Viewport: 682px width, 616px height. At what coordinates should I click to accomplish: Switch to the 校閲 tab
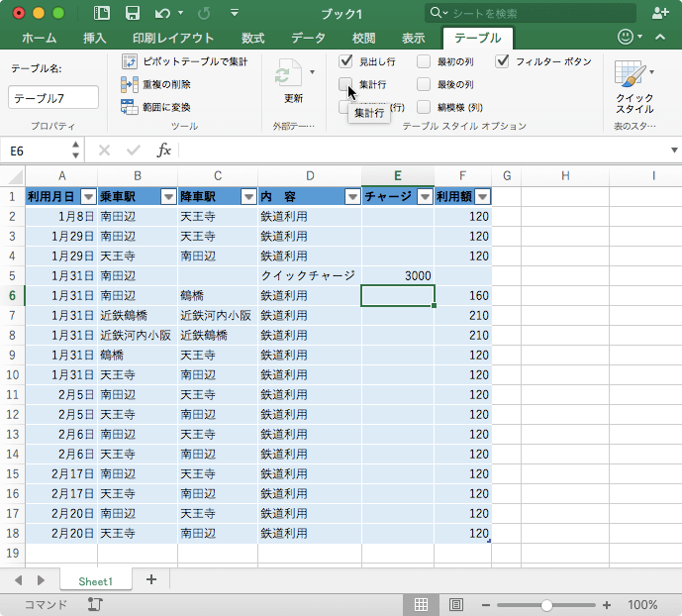tap(363, 39)
